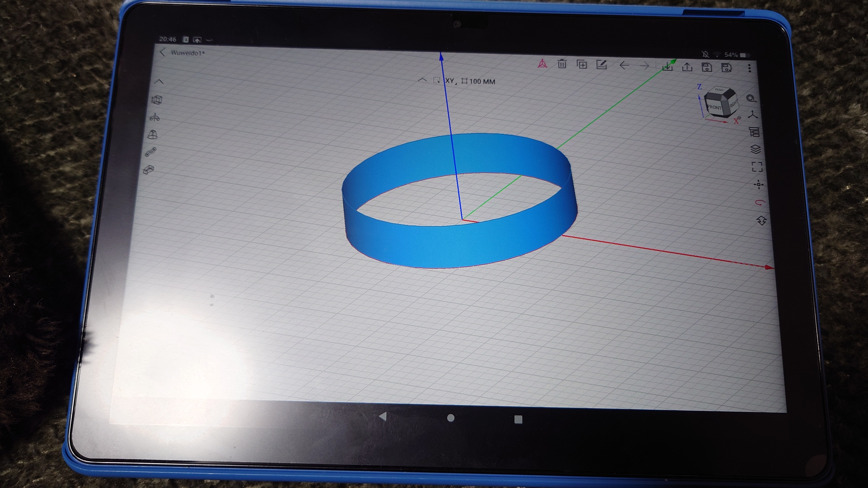The image size is (868, 488).
Task: Click the 100 MM grid size label
Action: point(482,82)
